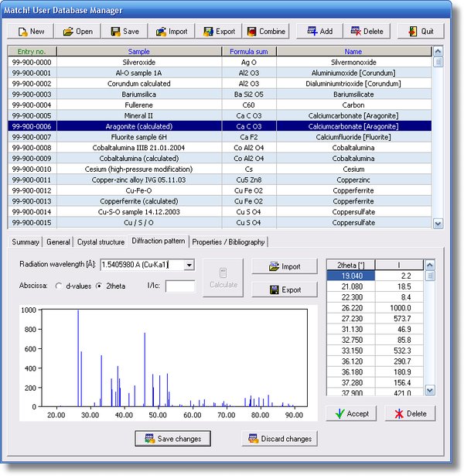The width and height of the screenshot is (464, 476).
Task: Switch to the Crystal structure tab
Action: pyautogui.click(x=101, y=242)
